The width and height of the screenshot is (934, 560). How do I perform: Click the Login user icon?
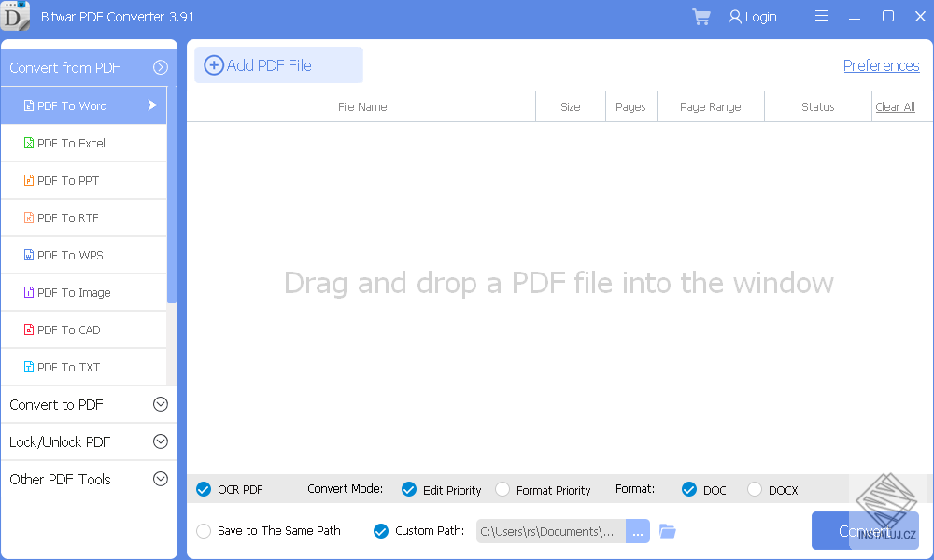point(734,17)
